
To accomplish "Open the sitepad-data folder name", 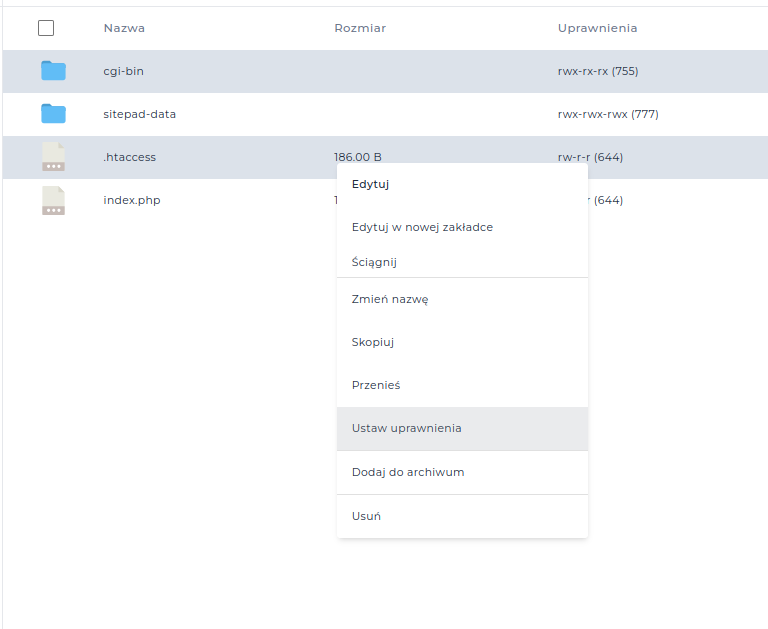I will tap(139, 114).
